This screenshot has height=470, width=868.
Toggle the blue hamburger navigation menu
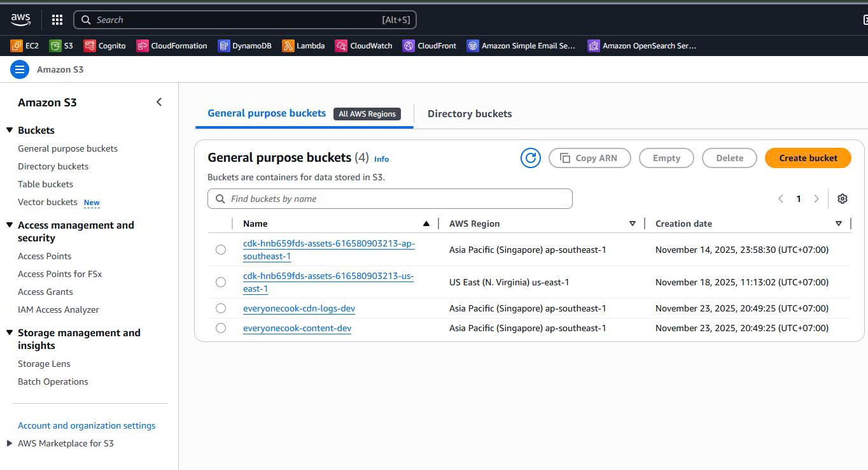20,69
